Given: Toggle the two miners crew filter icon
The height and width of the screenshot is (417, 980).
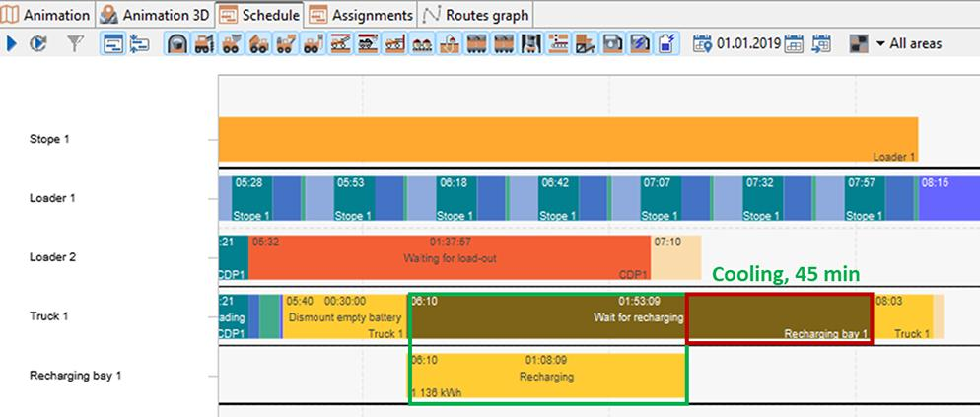Looking at the screenshot, I should click(x=422, y=43).
